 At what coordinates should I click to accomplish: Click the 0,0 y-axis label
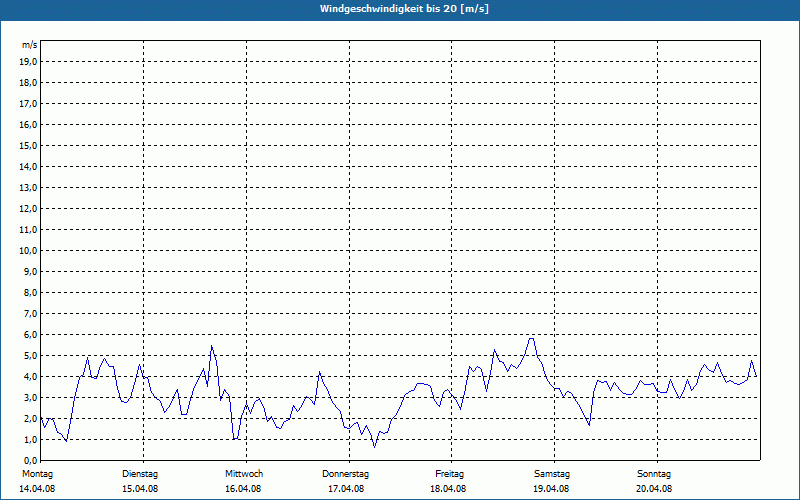(x=30, y=460)
